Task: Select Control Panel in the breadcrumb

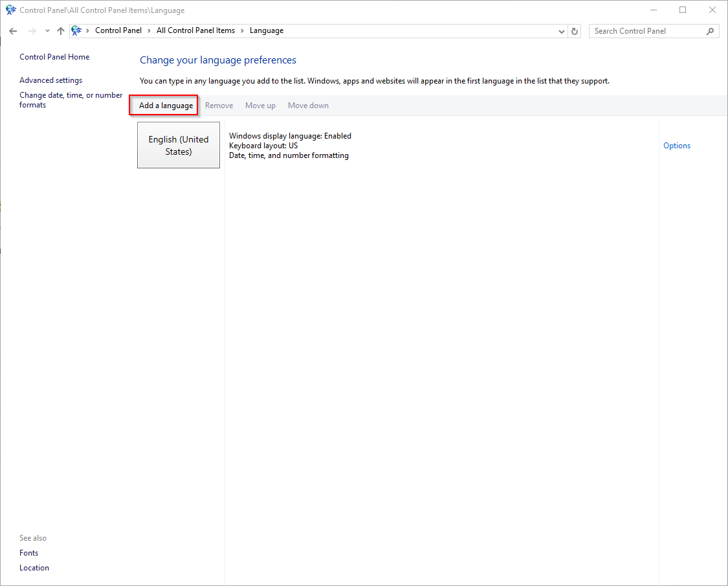Action: pos(118,30)
